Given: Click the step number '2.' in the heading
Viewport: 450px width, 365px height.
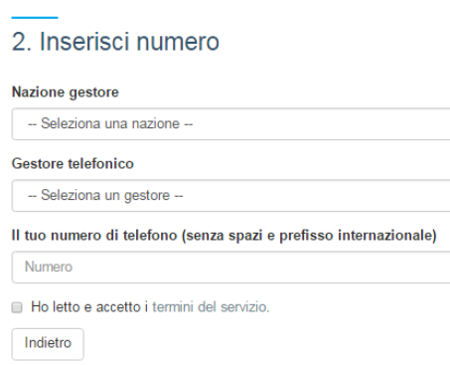Looking at the screenshot, I should 22,42.
